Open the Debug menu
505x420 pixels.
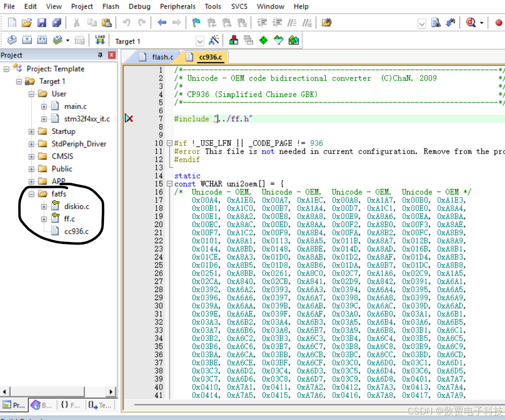click(x=139, y=6)
